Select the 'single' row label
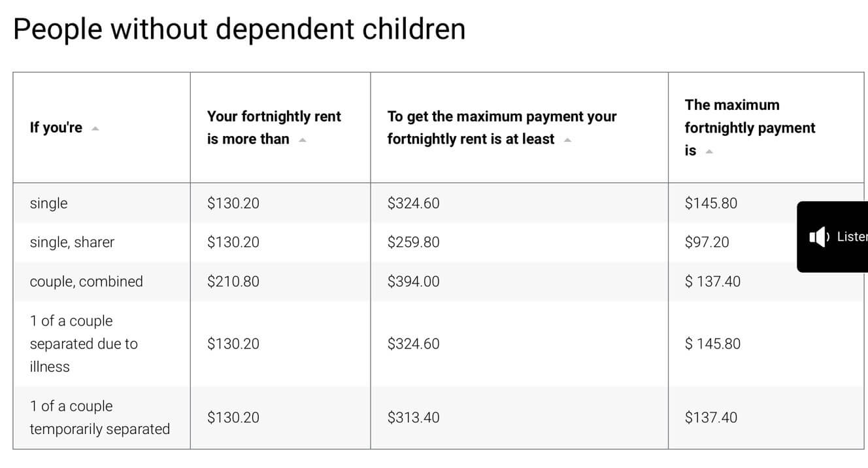The image size is (868, 468). tap(48, 203)
